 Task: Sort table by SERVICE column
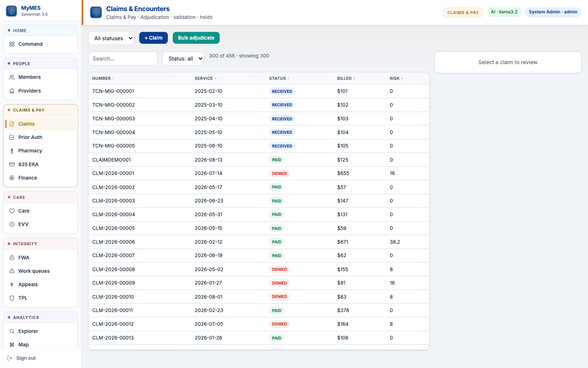click(x=205, y=79)
